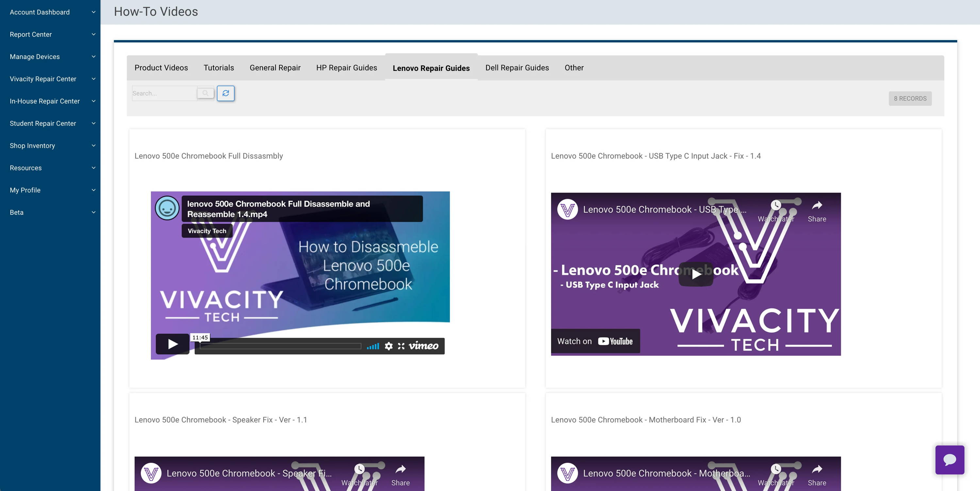Switch to Other tab

point(574,68)
